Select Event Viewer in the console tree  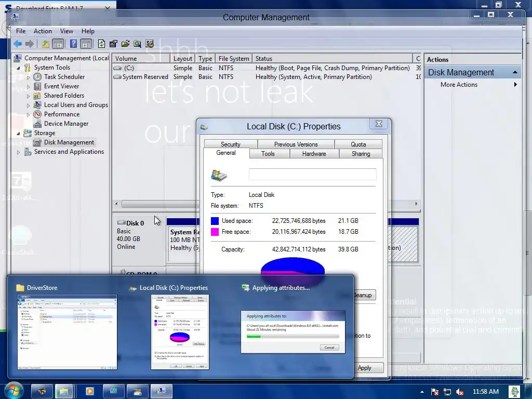coord(61,86)
